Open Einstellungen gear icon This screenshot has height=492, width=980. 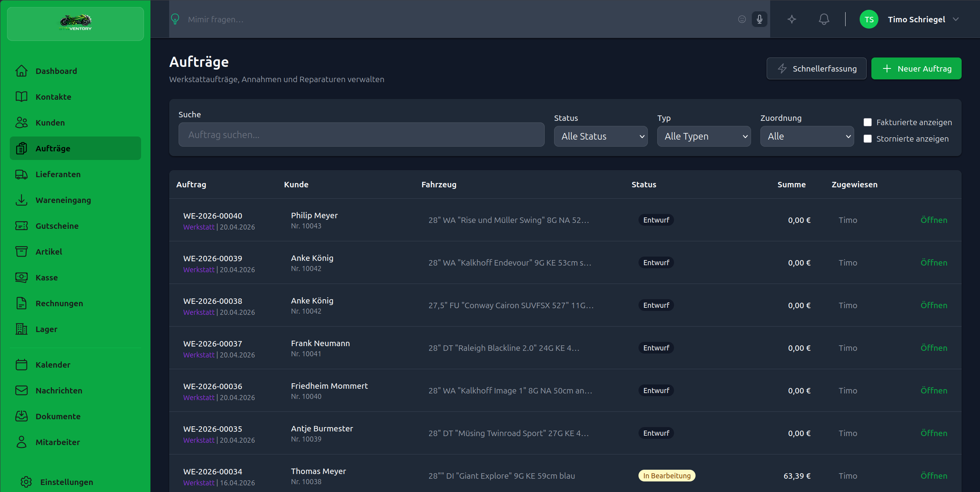tap(26, 482)
